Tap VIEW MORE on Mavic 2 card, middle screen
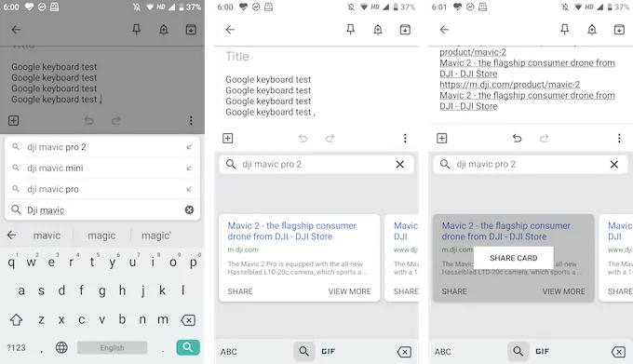The image size is (633, 364). [x=350, y=291]
